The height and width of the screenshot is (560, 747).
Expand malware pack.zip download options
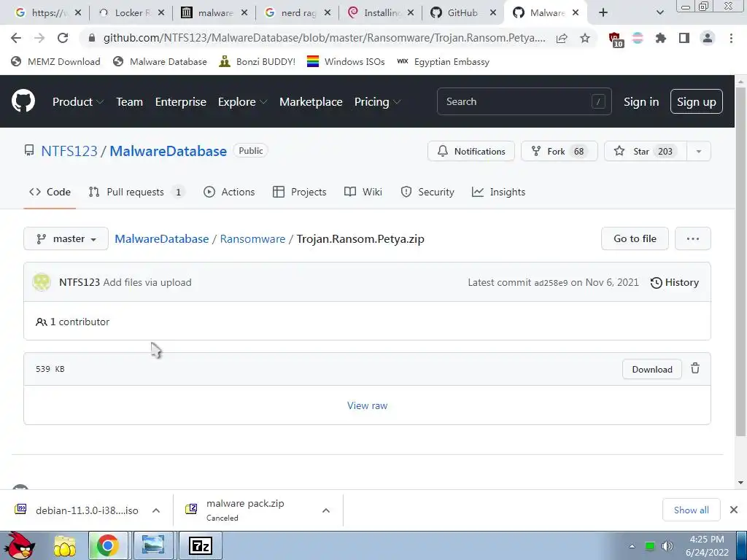pos(326,510)
